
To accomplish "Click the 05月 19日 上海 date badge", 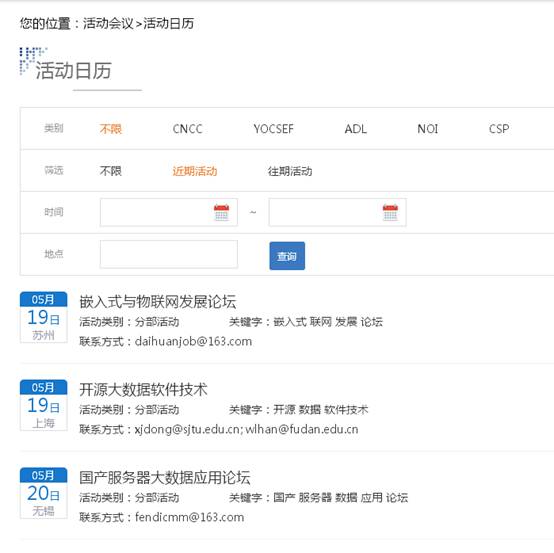I will [43, 405].
